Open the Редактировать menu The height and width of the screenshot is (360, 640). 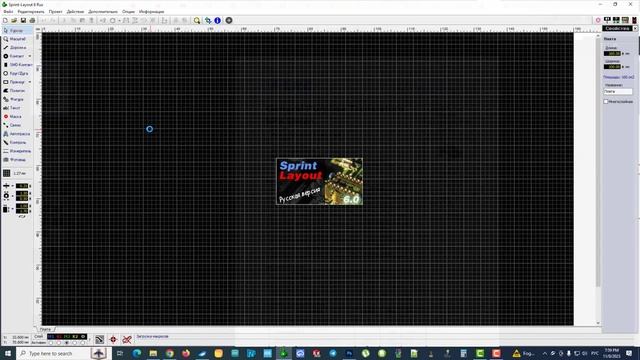(x=31, y=12)
